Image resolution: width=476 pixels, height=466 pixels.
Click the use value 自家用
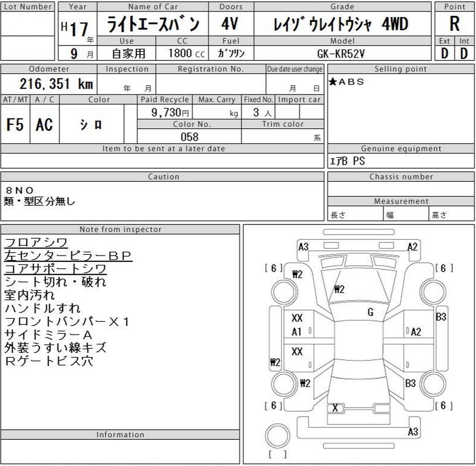[x=129, y=53]
